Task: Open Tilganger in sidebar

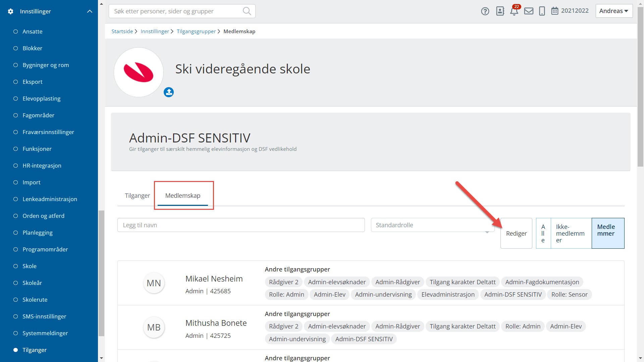Action: [35, 350]
